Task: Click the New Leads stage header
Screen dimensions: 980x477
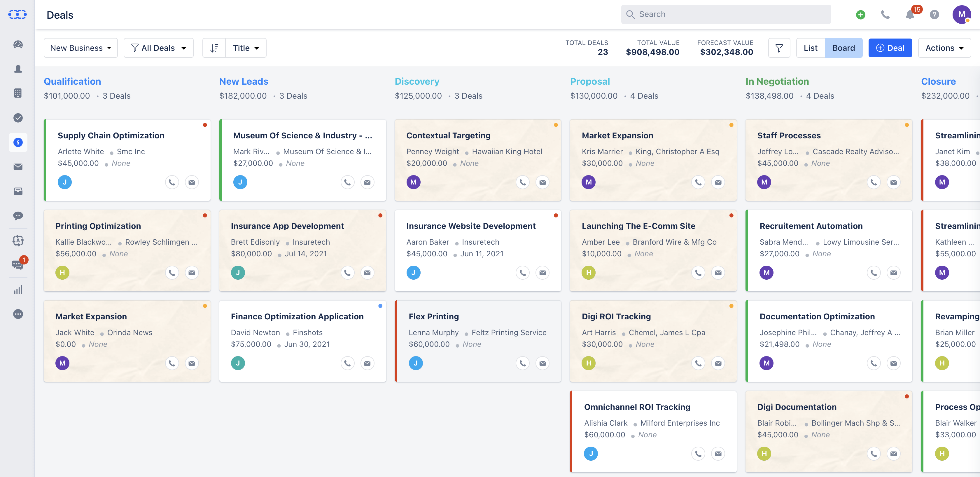Action: point(244,81)
